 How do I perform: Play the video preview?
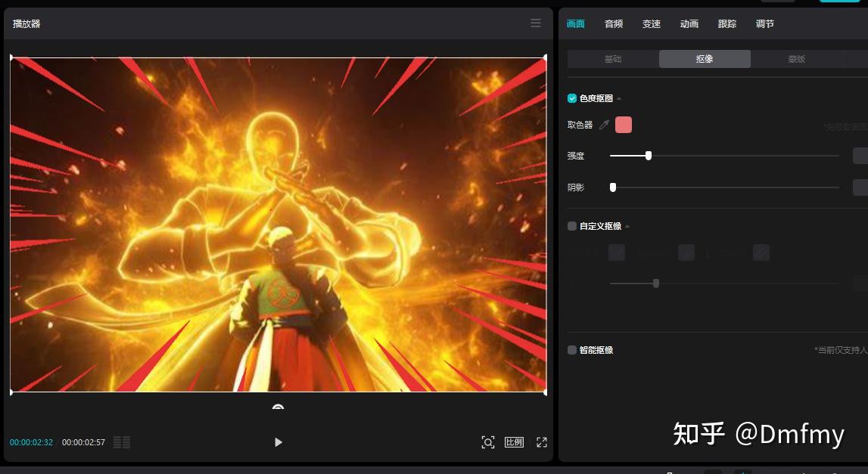click(278, 442)
